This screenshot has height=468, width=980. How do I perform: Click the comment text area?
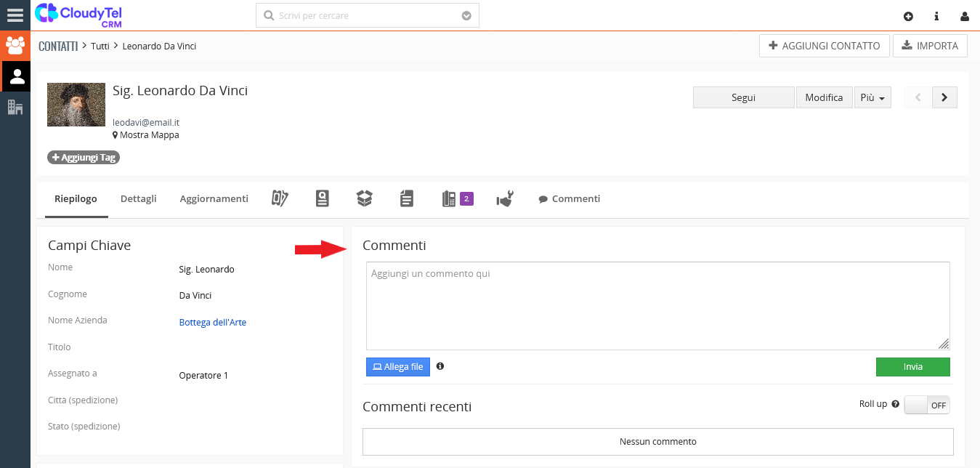[x=657, y=305]
